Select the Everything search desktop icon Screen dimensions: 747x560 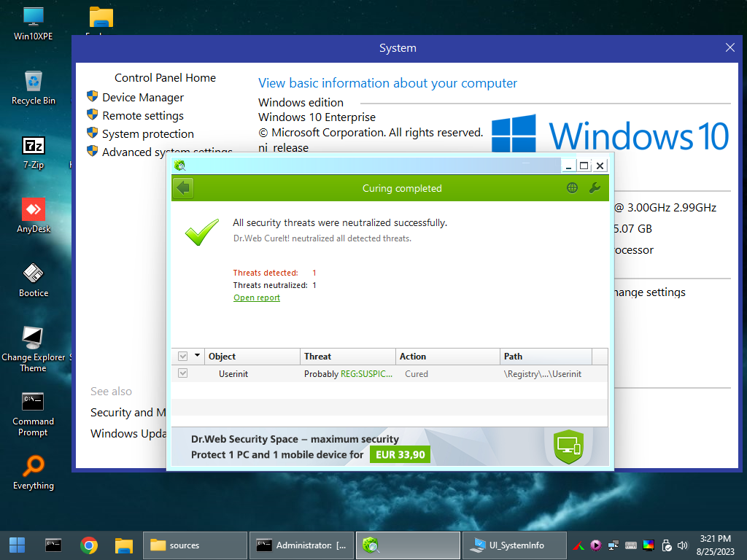click(34, 472)
